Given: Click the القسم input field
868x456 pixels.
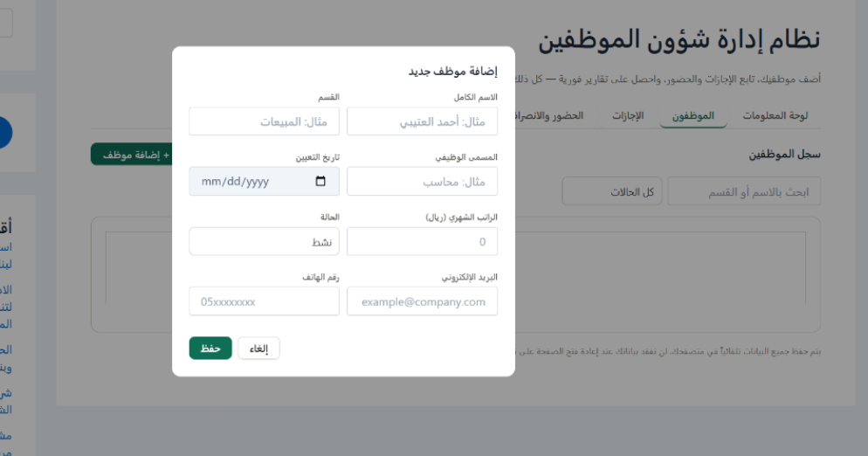Looking at the screenshot, I should [264, 121].
